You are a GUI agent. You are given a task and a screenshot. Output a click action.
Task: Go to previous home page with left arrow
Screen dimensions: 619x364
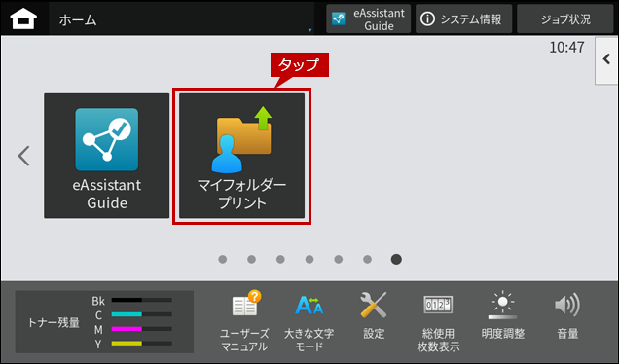pos(23,156)
